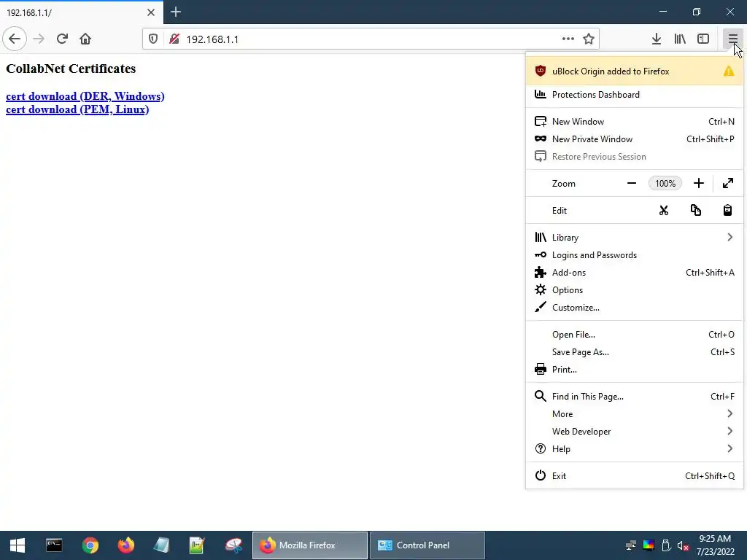Image resolution: width=747 pixels, height=560 pixels.
Task: Close the hamburger application menu
Action: [x=732, y=39]
